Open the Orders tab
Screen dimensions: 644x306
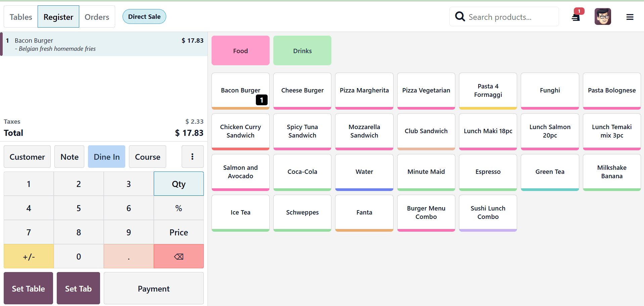97,16
